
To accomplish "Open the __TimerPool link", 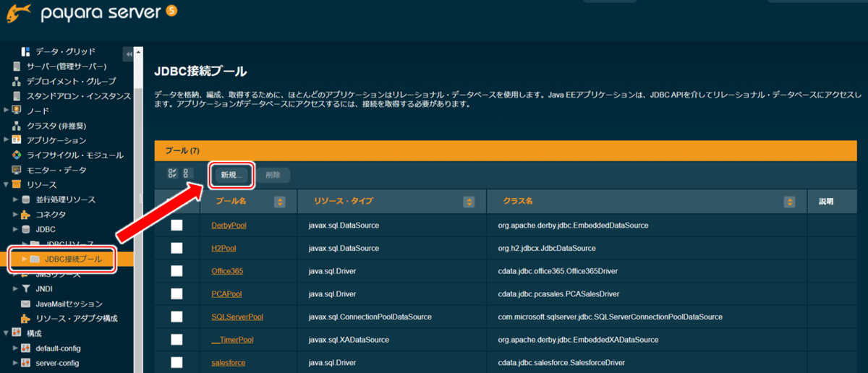I will point(232,340).
